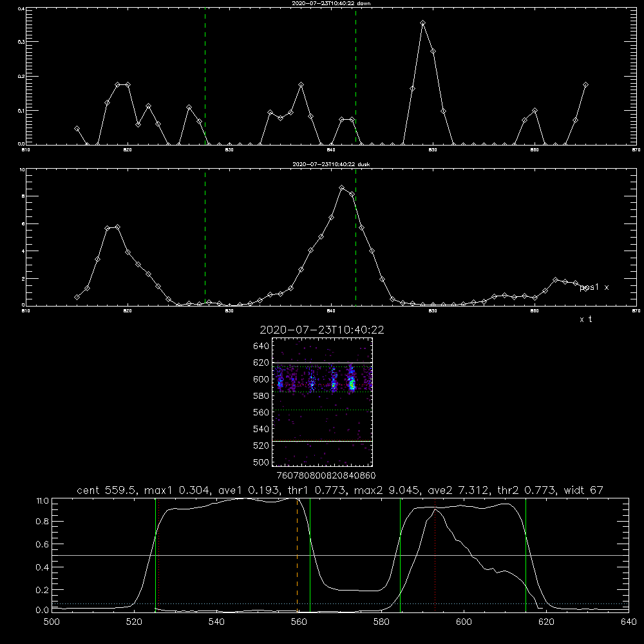
Task: Click the "500" x-axis label of bottom plot
Action: tap(52, 622)
